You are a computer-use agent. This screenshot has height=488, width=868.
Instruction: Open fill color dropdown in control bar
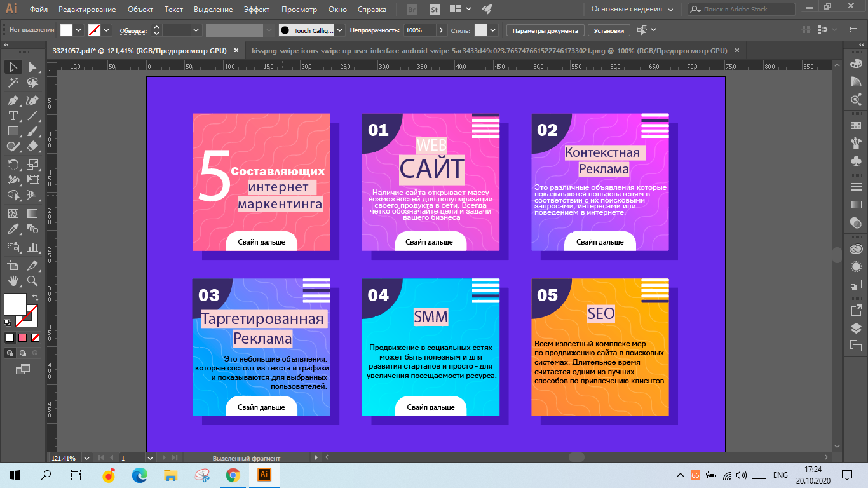point(79,30)
